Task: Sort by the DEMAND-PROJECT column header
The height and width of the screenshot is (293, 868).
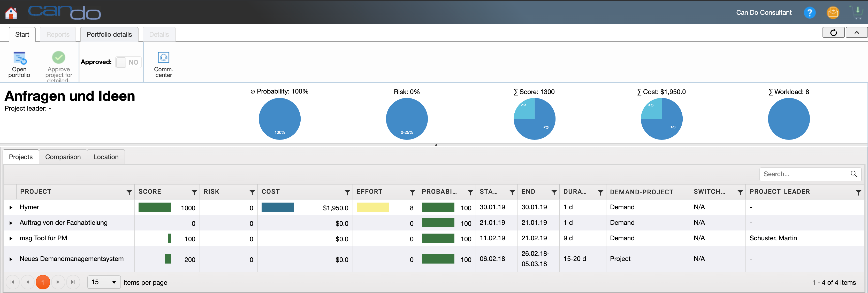Action: pos(642,192)
